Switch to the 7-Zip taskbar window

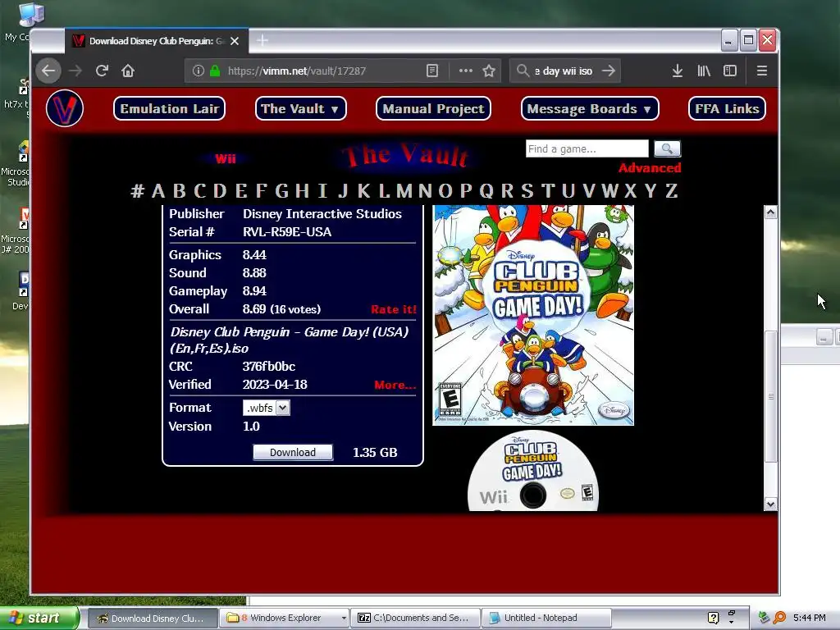pos(415,618)
